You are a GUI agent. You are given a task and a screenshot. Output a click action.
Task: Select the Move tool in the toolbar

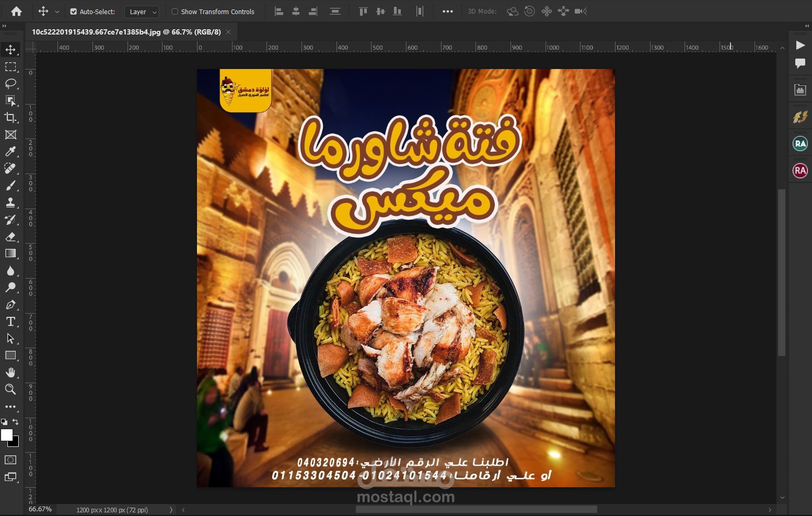(10, 50)
